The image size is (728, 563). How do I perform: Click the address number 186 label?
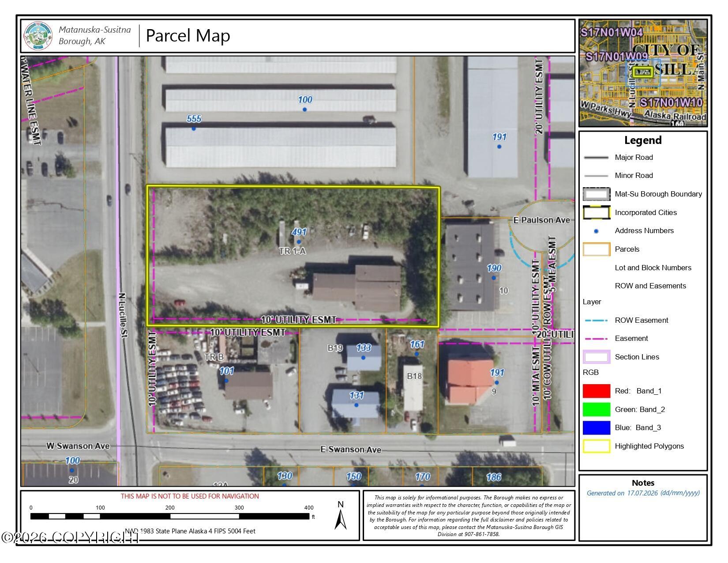tap(494, 477)
